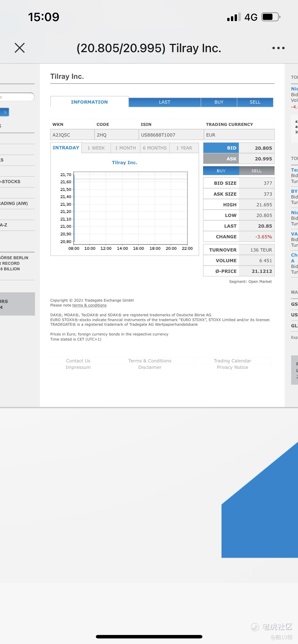
Task: Click the LAST price 20.85
Action: click(265, 226)
